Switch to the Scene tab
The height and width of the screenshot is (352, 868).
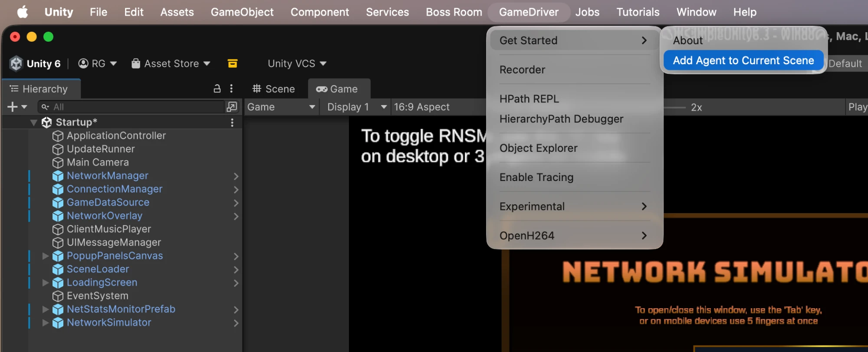tap(274, 89)
